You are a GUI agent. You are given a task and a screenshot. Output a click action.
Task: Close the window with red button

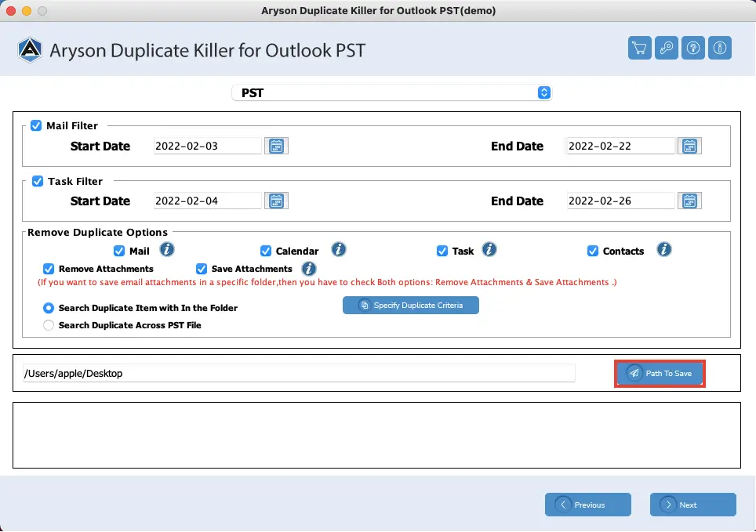(x=11, y=11)
